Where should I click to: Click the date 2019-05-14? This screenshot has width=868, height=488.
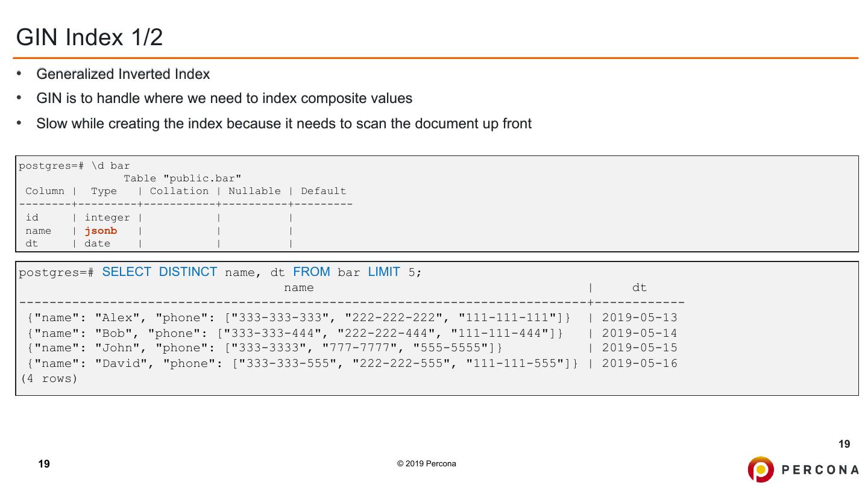pyautogui.click(x=640, y=333)
